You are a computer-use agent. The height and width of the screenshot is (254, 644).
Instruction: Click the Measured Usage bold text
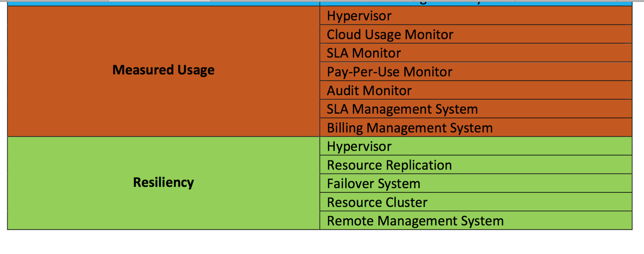pyautogui.click(x=163, y=70)
